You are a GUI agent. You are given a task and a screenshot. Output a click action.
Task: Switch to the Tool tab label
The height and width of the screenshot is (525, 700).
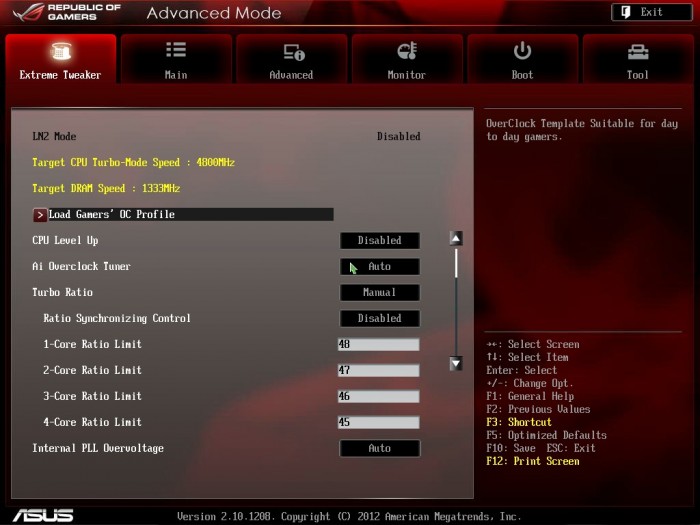coord(638,75)
